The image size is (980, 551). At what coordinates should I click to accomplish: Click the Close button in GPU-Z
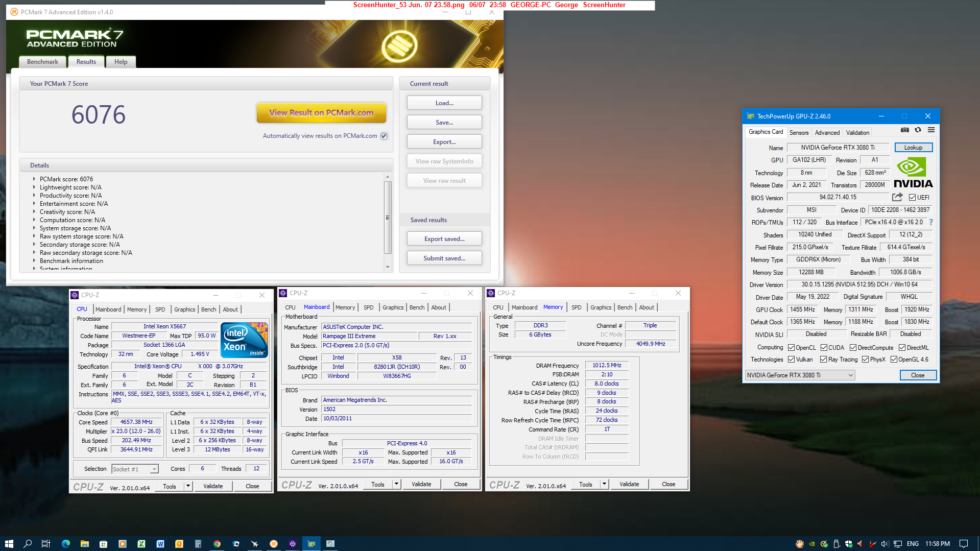[x=918, y=375]
